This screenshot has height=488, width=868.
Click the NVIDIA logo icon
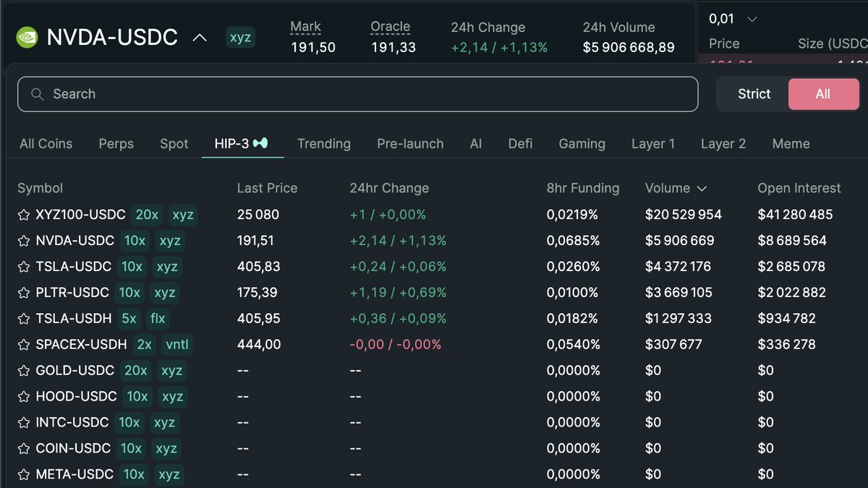(x=27, y=37)
